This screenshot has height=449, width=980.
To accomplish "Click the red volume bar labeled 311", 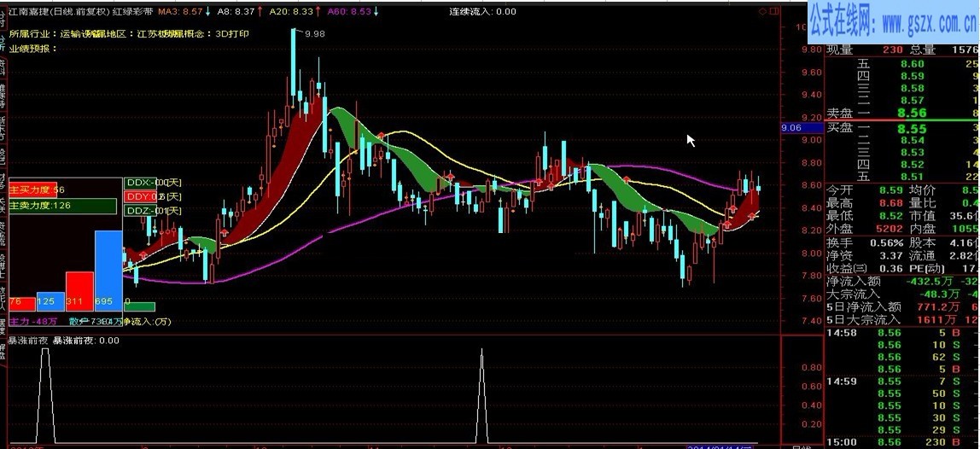I will pyautogui.click(x=79, y=291).
